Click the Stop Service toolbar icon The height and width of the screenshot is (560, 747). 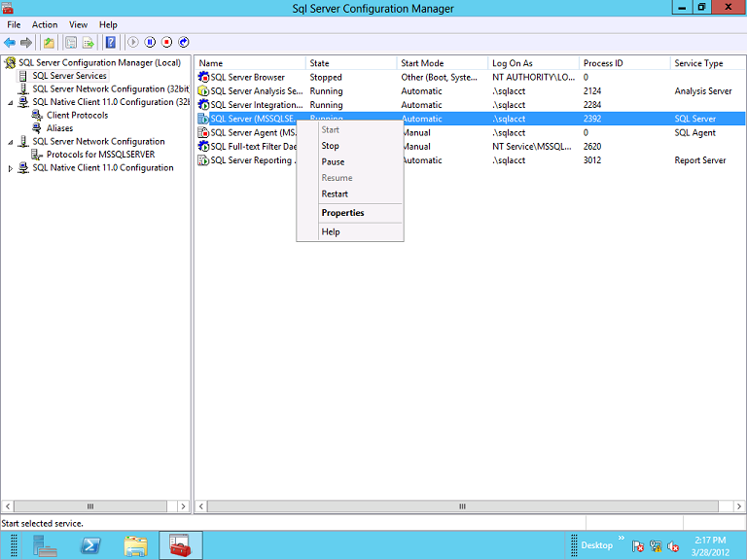click(x=166, y=43)
